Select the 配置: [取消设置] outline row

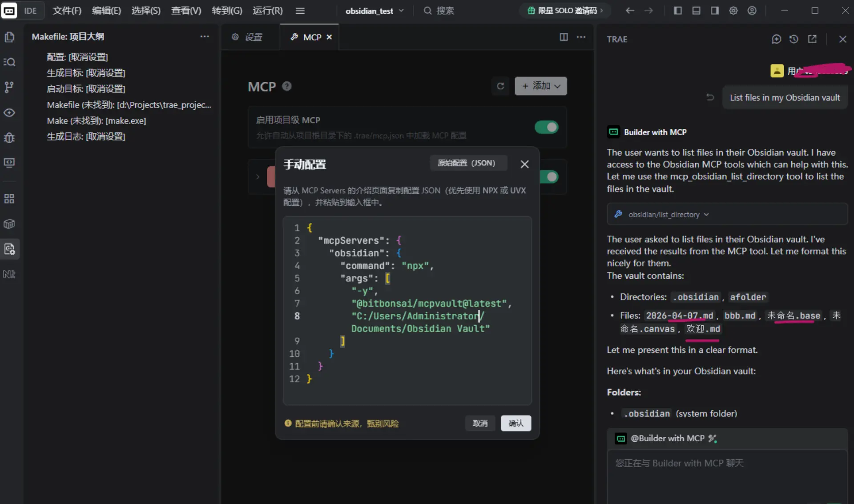click(121, 57)
